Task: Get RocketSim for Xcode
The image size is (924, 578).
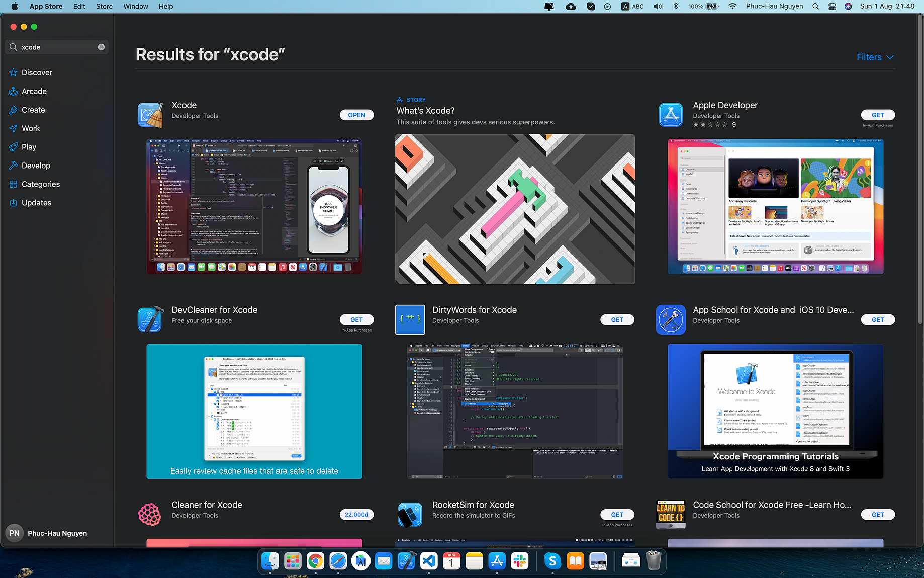Action: (617, 515)
